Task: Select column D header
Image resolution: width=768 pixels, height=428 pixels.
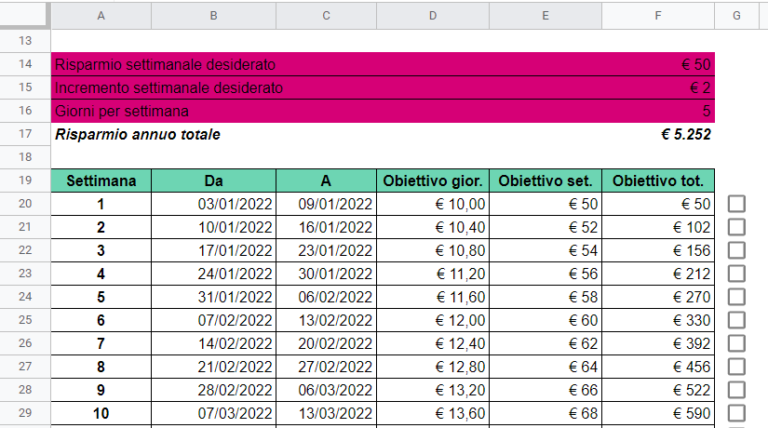Action: point(433,16)
